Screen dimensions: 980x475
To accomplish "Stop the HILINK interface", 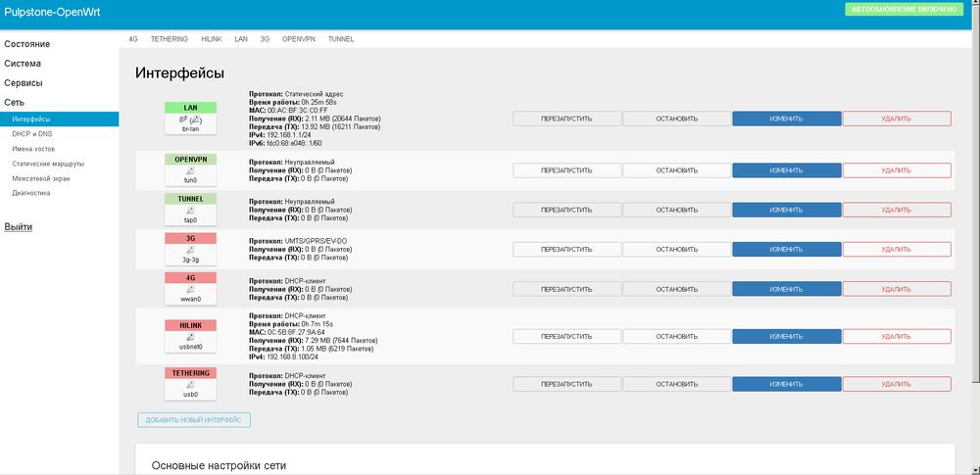I will tap(677, 336).
